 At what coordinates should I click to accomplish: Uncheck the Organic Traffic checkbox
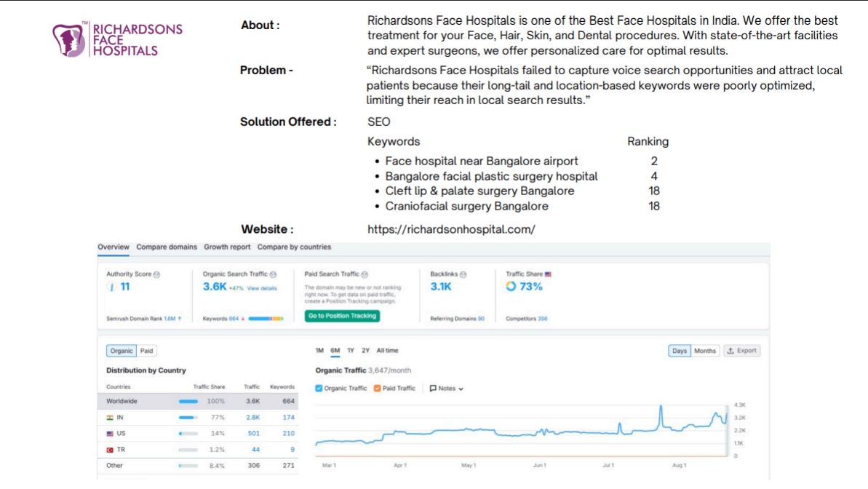(319, 388)
